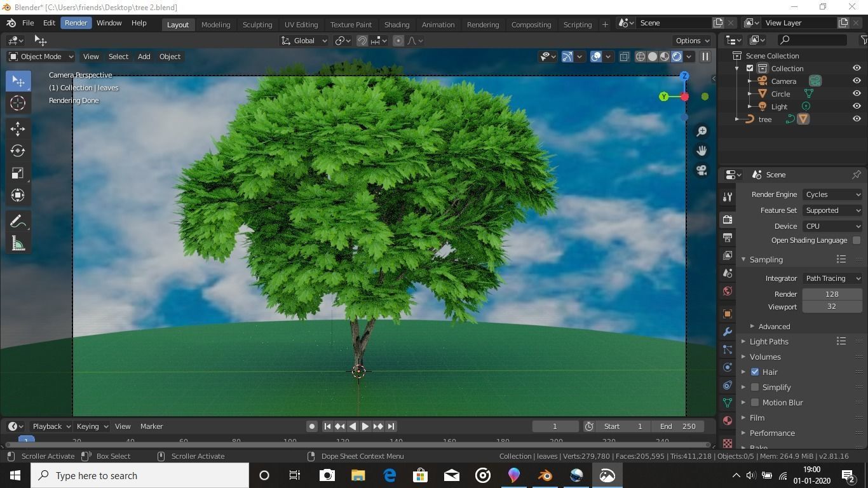868x488 pixels.
Task: Open the Output properties printer tab
Action: (728, 237)
